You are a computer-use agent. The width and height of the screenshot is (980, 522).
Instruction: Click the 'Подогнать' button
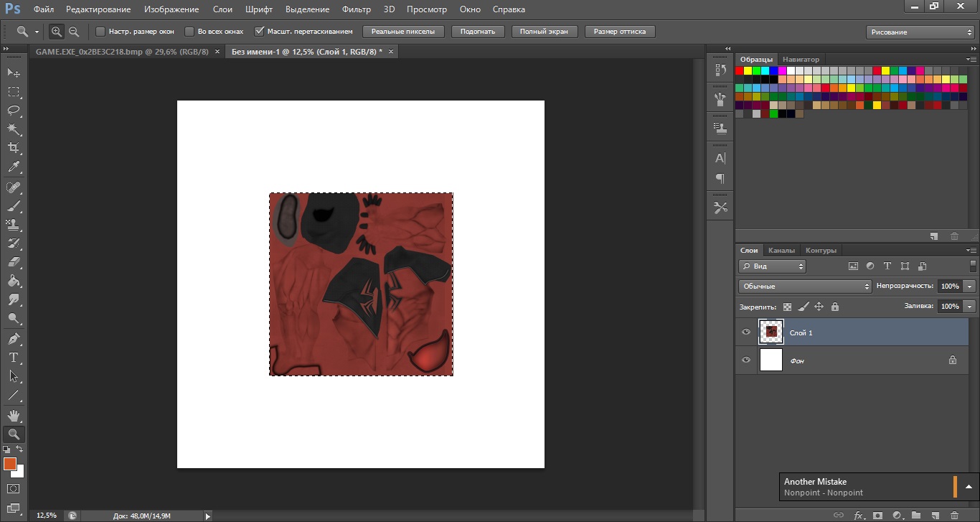(x=477, y=32)
